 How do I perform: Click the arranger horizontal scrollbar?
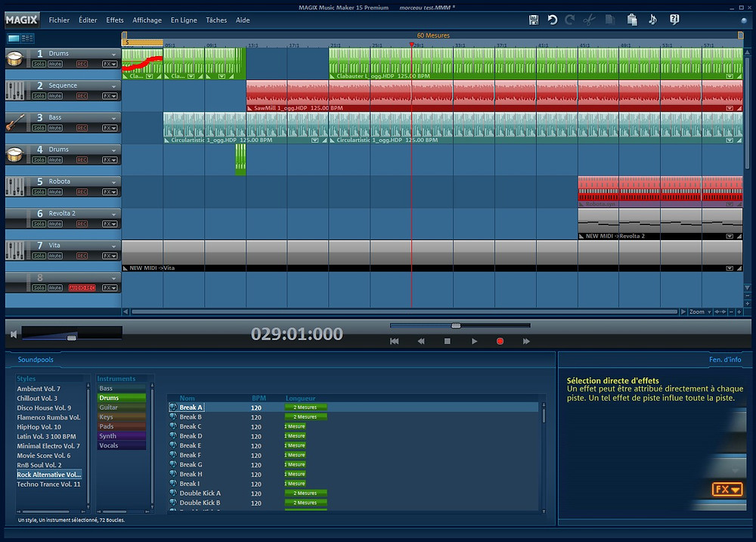point(405,312)
